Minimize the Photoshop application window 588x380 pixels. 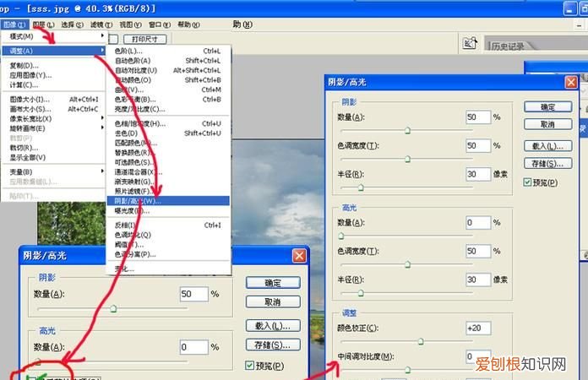570,8
